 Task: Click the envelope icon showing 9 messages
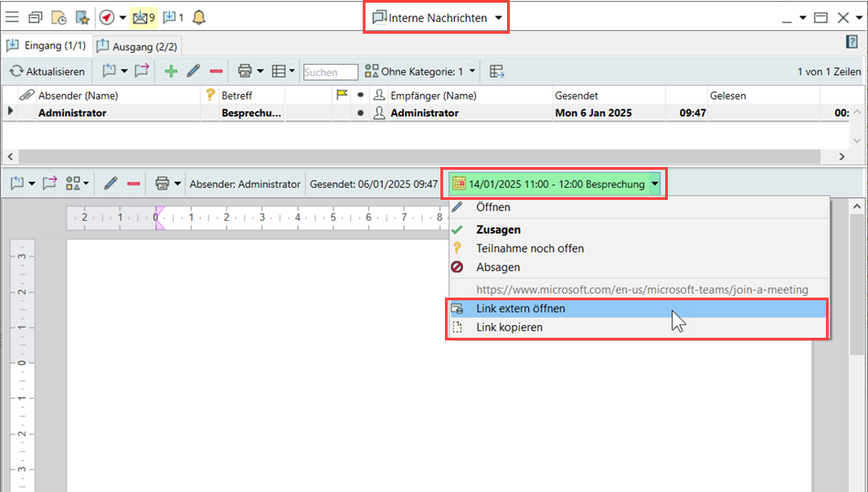click(143, 17)
